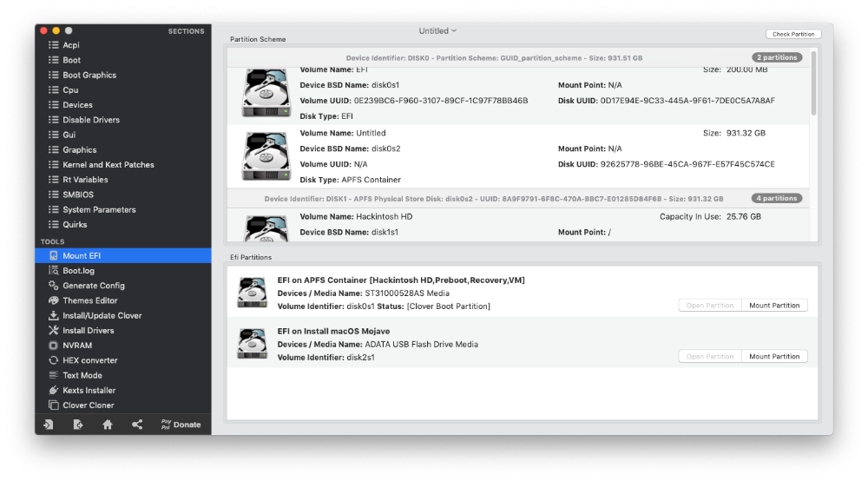
Task: Click the share icon in bottom bar
Action: click(137, 425)
